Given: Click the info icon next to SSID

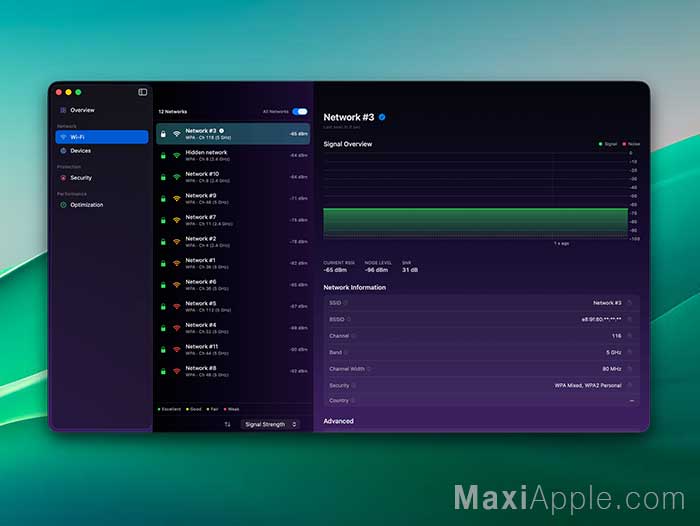Looking at the screenshot, I should coord(346,303).
